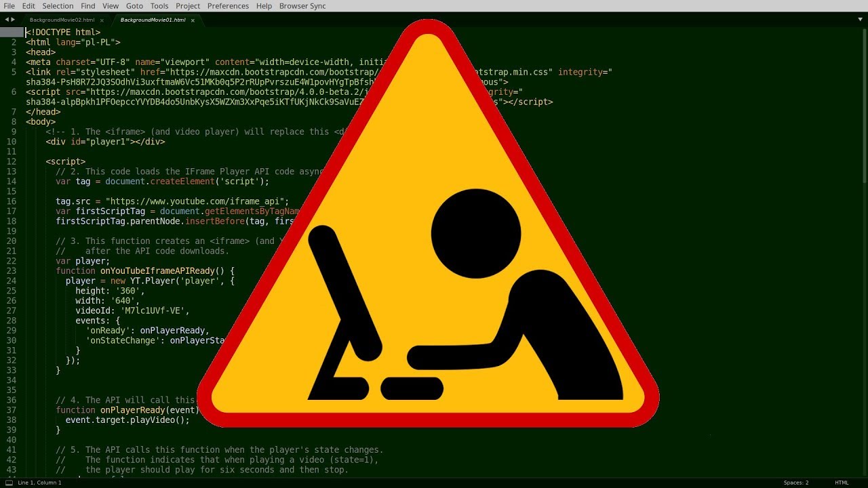This screenshot has width=868, height=488.
Task: Open the Help menu
Action: (x=264, y=5)
